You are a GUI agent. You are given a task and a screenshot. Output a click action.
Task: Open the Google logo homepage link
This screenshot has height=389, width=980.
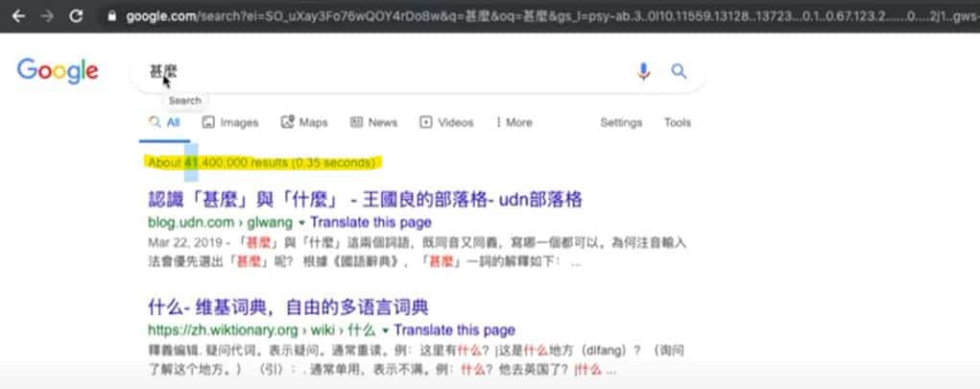point(58,71)
